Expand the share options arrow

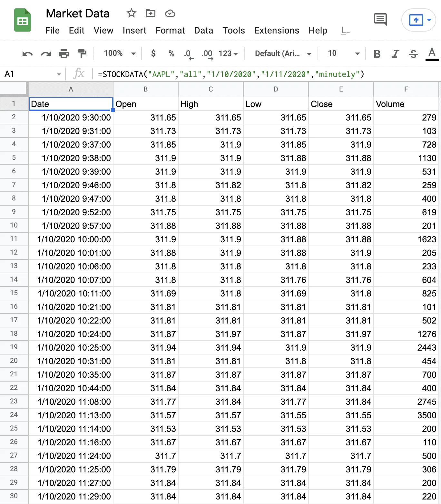[x=429, y=20]
